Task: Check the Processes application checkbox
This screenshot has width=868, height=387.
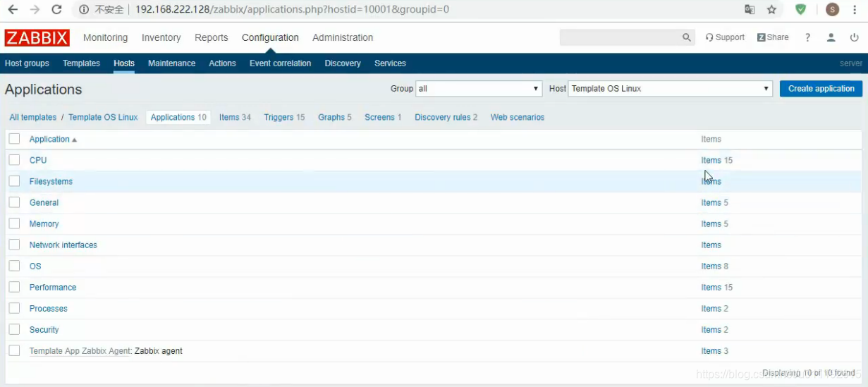Action: coord(14,308)
